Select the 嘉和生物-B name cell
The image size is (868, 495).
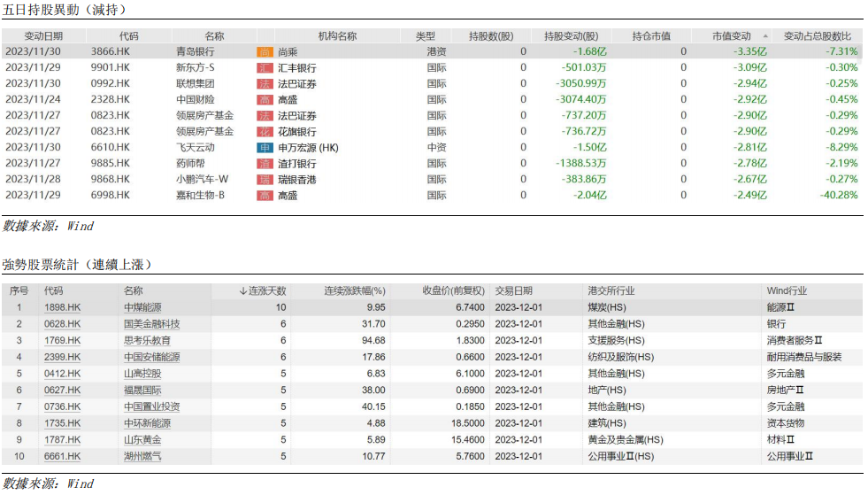200,195
